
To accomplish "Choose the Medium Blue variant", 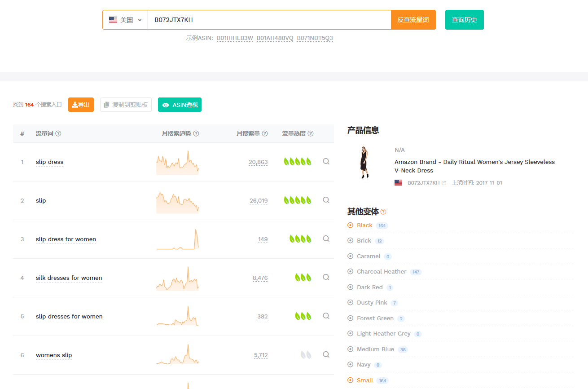I will click(351, 349).
